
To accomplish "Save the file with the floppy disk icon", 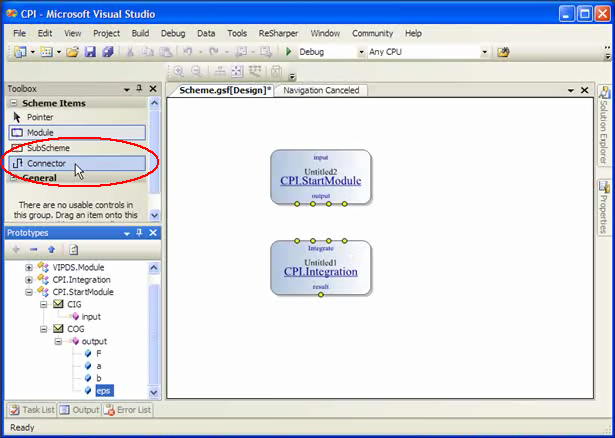I will [90, 52].
